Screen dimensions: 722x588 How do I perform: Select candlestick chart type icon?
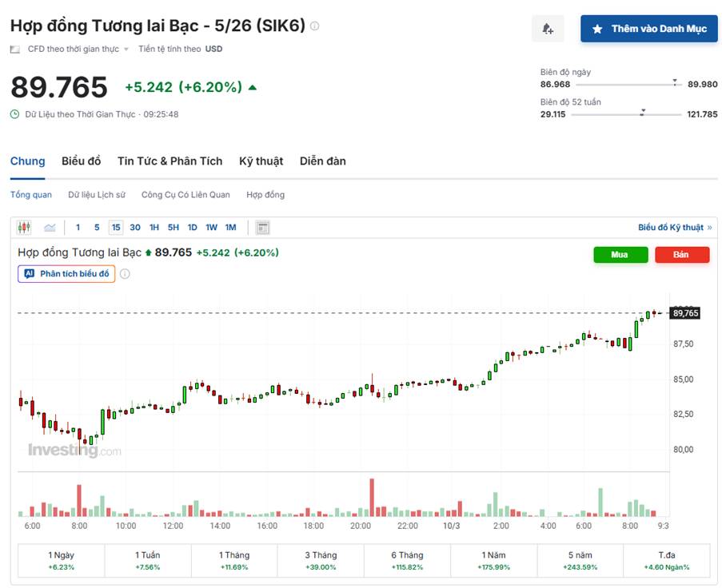24,227
